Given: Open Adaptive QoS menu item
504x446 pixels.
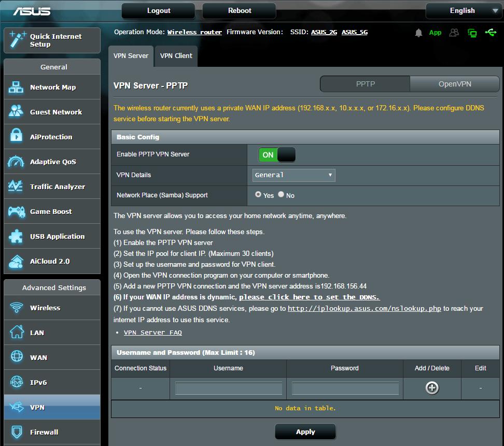Looking at the screenshot, I should (x=52, y=162).
